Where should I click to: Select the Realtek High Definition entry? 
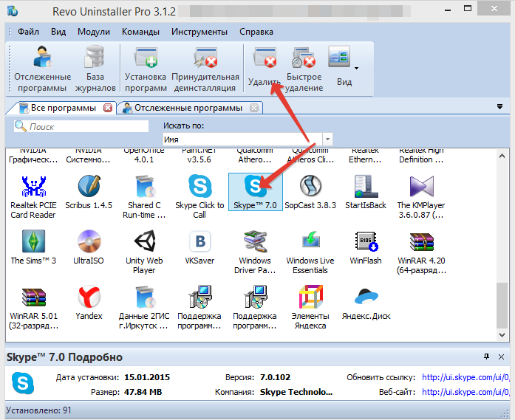pyautogui.click(x=421, y=156)
